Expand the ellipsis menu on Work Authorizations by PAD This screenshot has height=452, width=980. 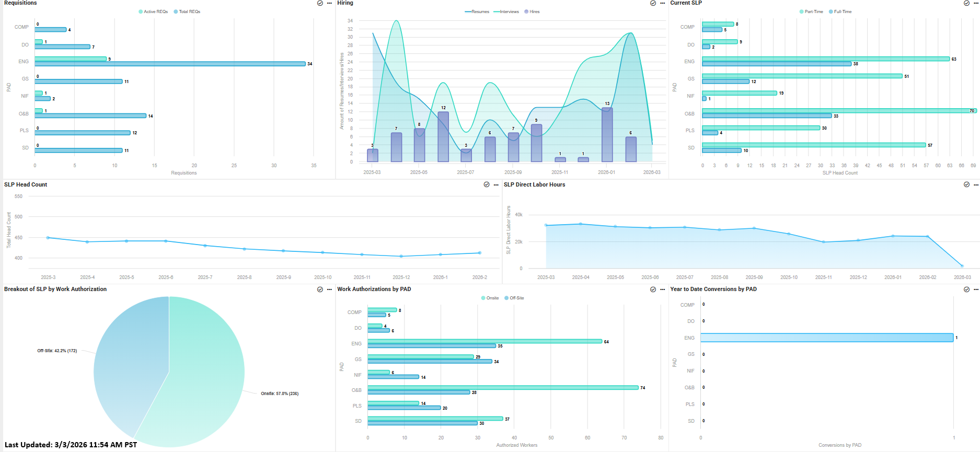[662, 289]
